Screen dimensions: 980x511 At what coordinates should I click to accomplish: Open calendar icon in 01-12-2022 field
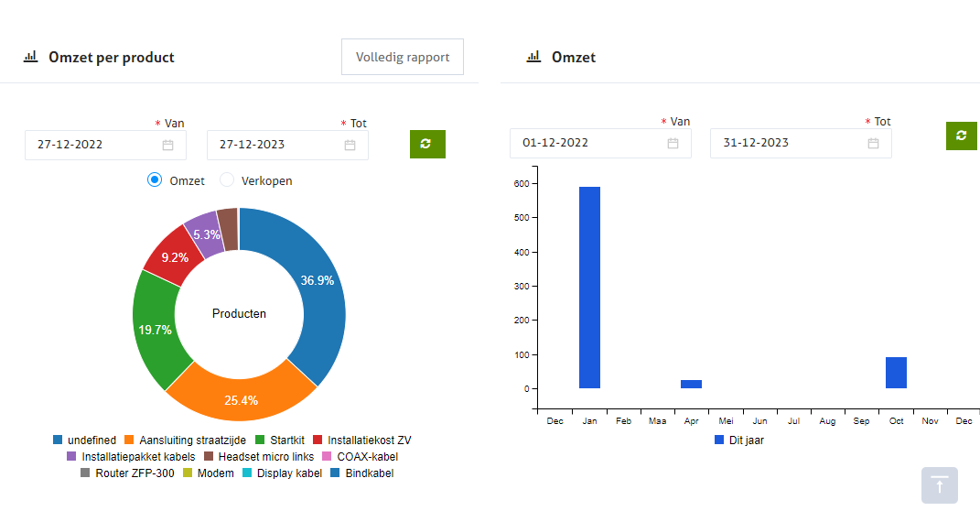pyautogui.click(x=673, y=143)
